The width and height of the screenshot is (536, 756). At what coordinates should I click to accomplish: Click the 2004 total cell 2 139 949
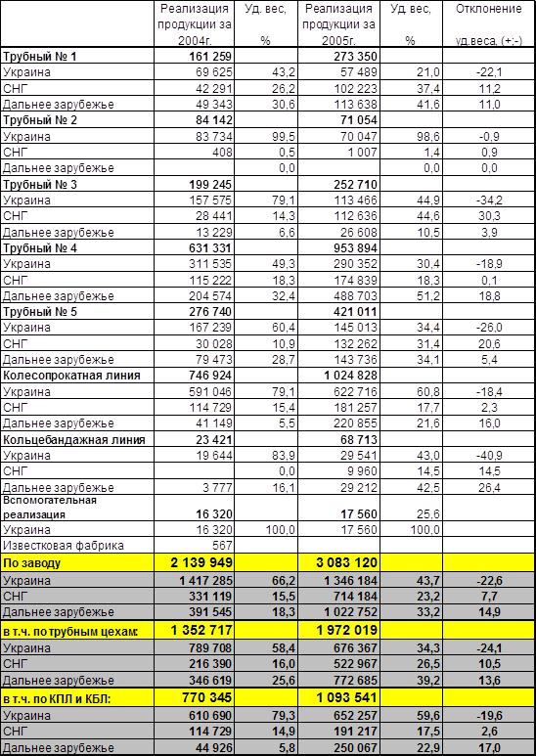coord(195,562)
